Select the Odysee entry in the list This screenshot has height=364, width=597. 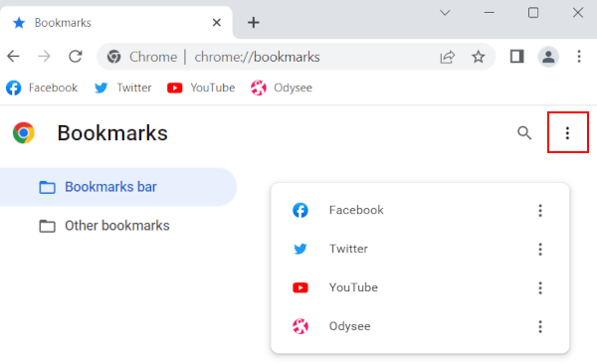coord(420,326)
